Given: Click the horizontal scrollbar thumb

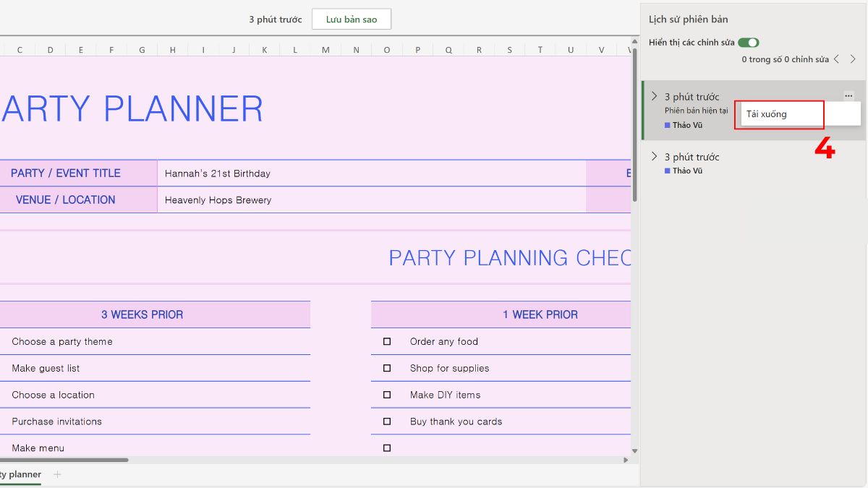Looking at the screenshot, I should click(x=64, y=460).
